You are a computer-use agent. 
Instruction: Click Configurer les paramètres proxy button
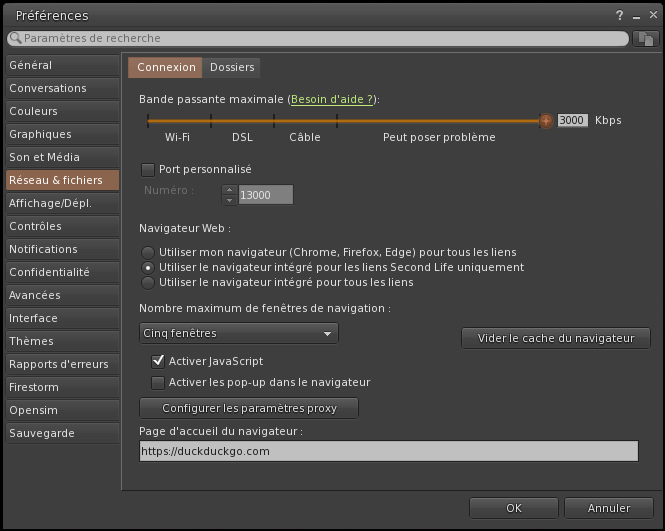[x=249, y=408]
